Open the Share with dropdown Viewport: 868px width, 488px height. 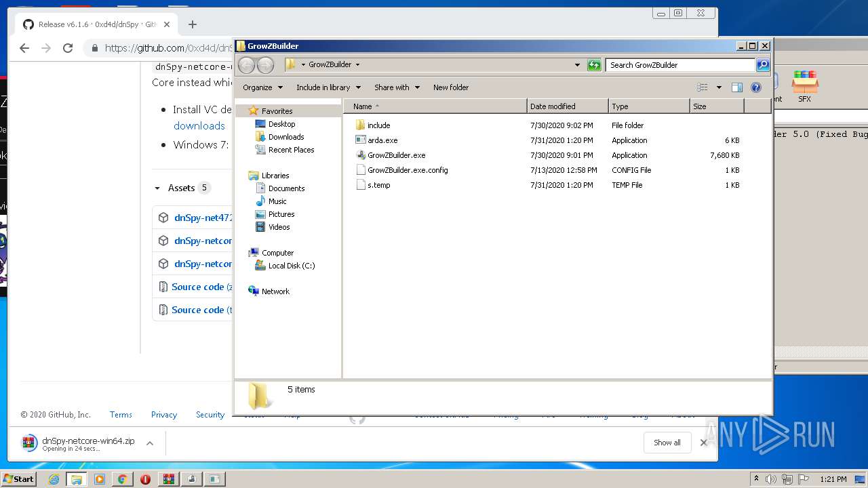(397, 87)
